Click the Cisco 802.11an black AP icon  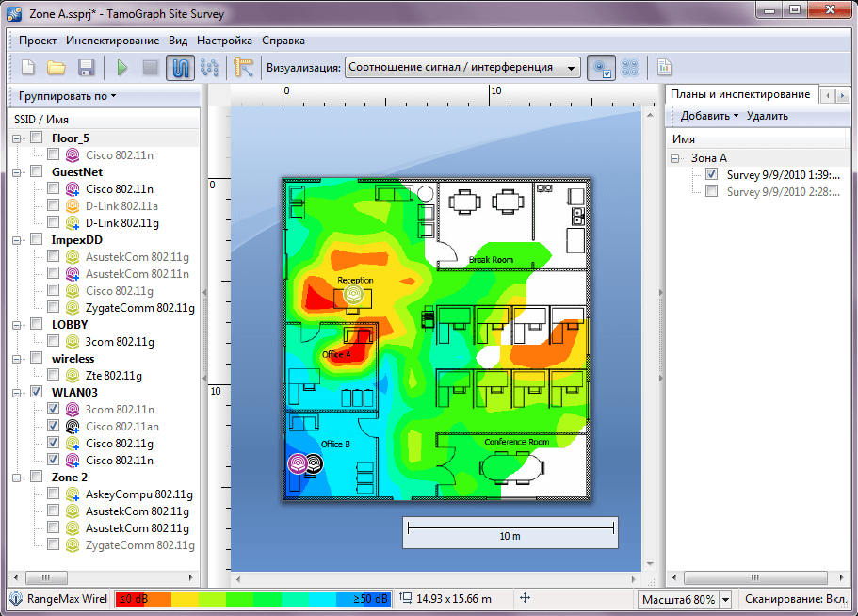73,426
